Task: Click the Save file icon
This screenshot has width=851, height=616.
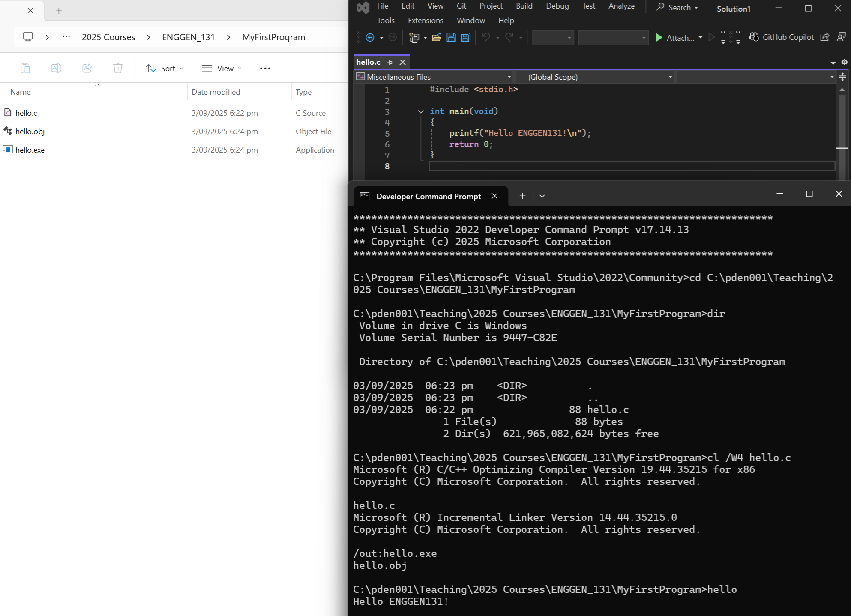Action: (x=451, y=38)
